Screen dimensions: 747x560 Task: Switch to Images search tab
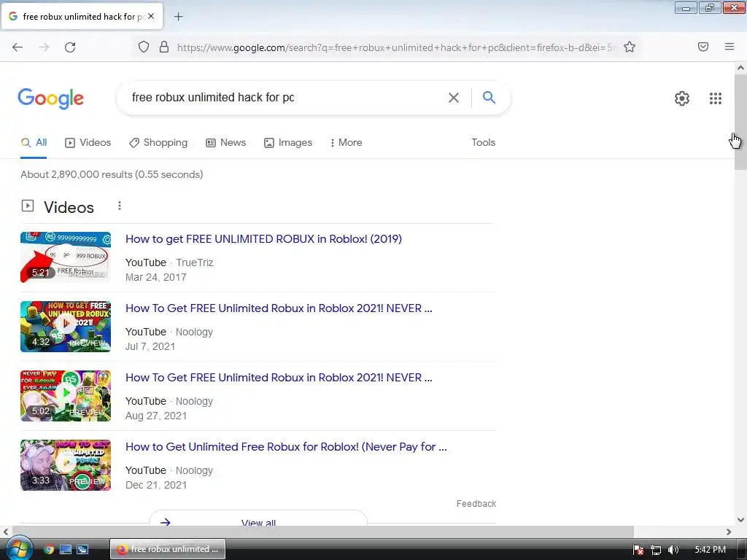pos(288,142)
